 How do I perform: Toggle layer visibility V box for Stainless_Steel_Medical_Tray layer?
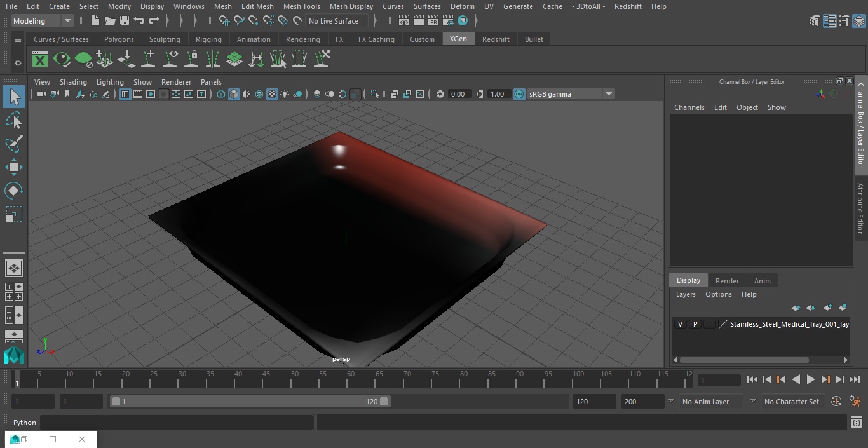[680, 324]
